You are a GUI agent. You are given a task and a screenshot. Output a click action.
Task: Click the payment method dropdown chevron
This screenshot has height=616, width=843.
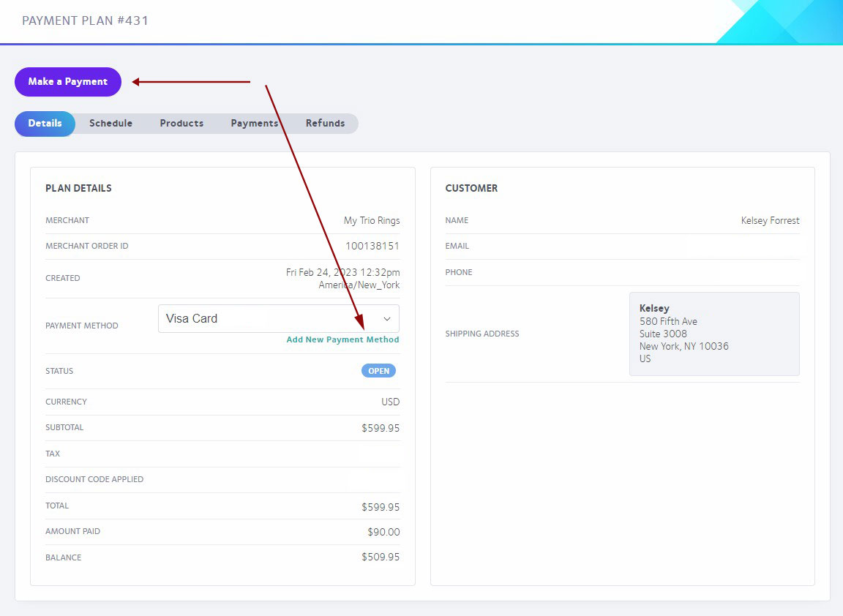[x=386, y=319]
